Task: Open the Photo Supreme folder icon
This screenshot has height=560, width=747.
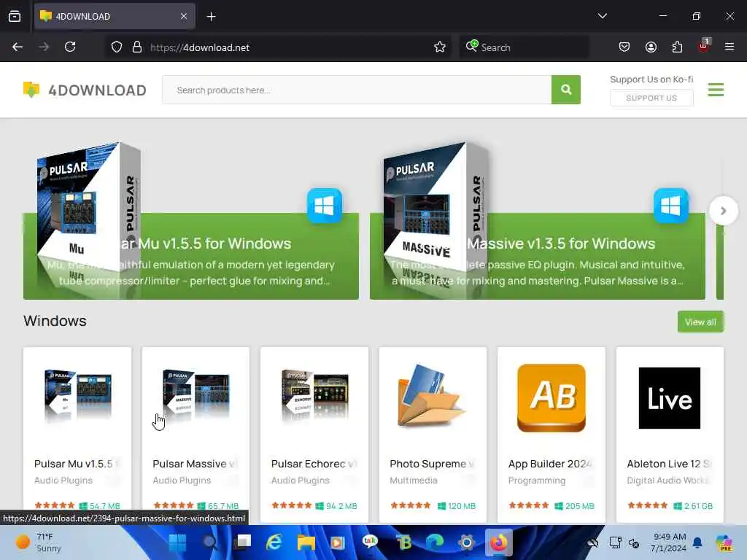Action: pos(431,395)
